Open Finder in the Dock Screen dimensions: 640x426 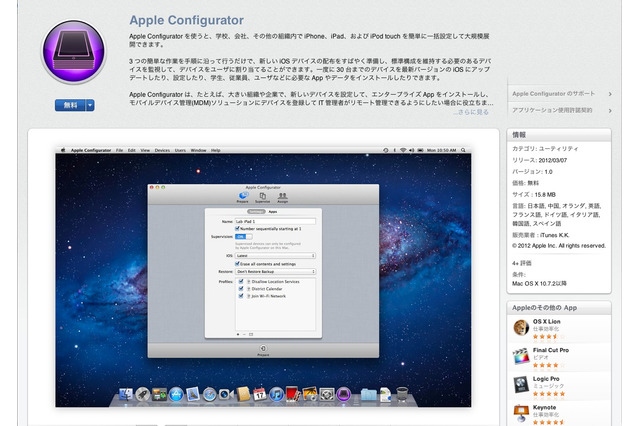coord(125,394)
